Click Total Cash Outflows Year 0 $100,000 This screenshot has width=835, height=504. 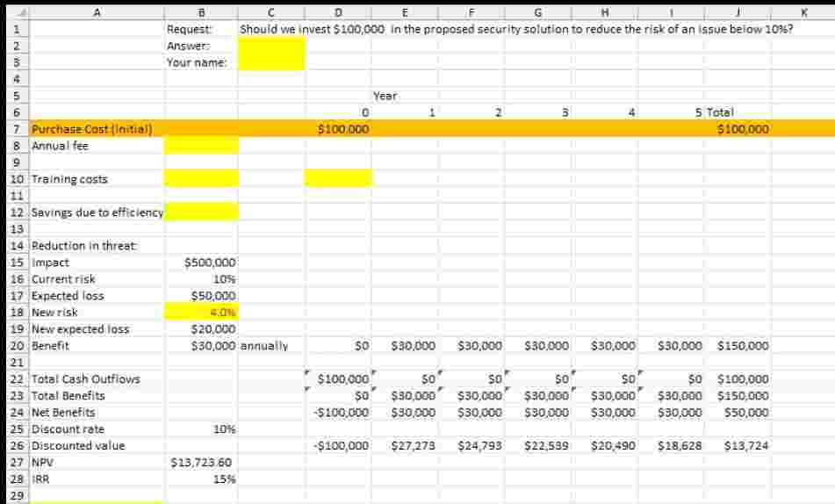pyautogui.click(x=343, y=378)
